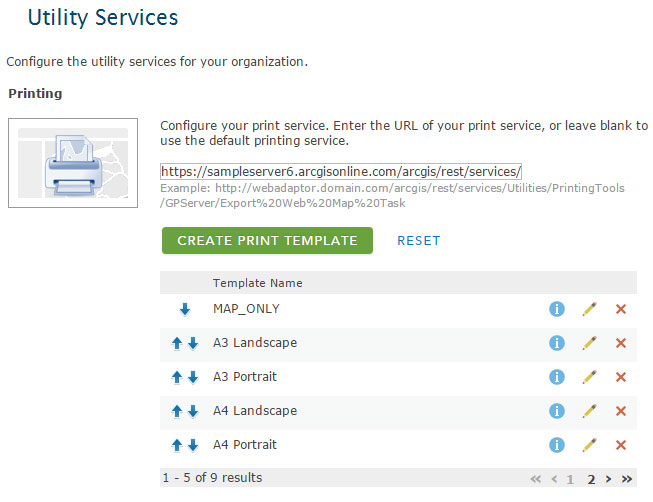The height and width of the screenshot is (502, 653).
Task: Reset the print service settings
Action: 418,241
